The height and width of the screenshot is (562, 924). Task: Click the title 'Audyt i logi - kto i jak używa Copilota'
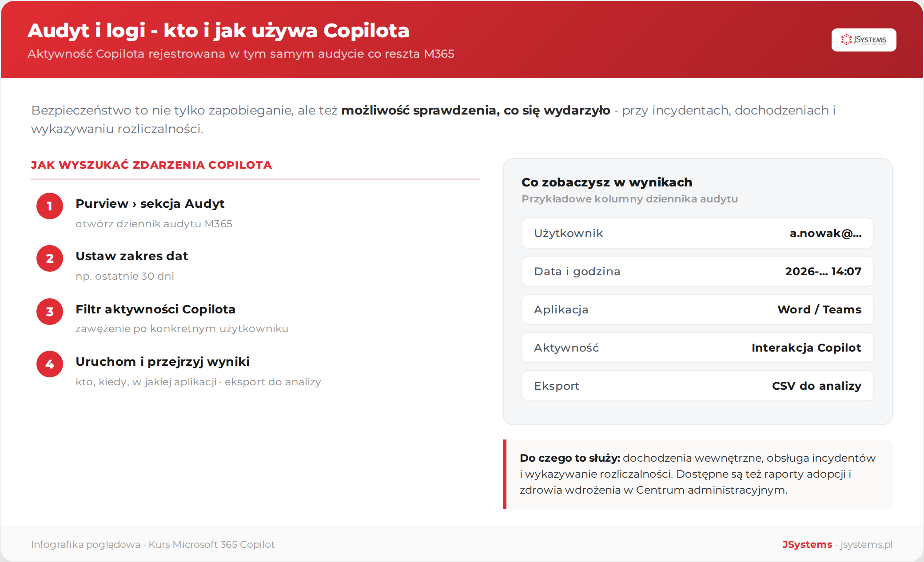point(218,31)
